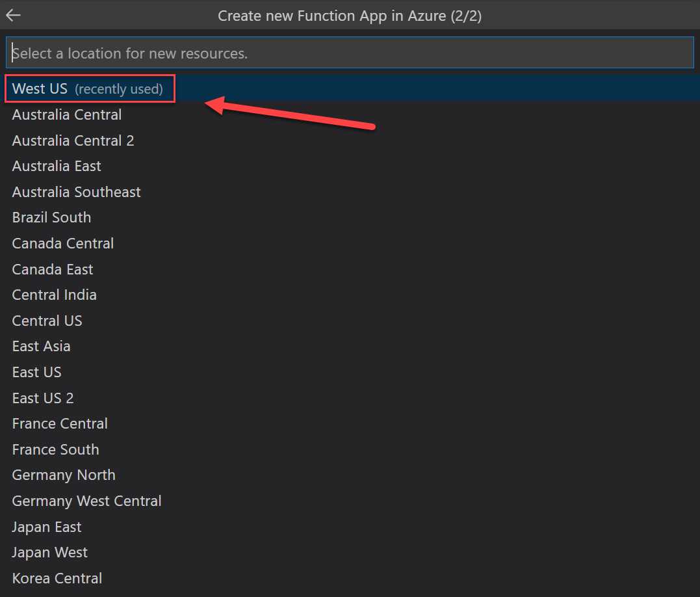Select Canada Central location
This screenshot has height=597, width=700.
pyautogui.click(x=62, y=243)
